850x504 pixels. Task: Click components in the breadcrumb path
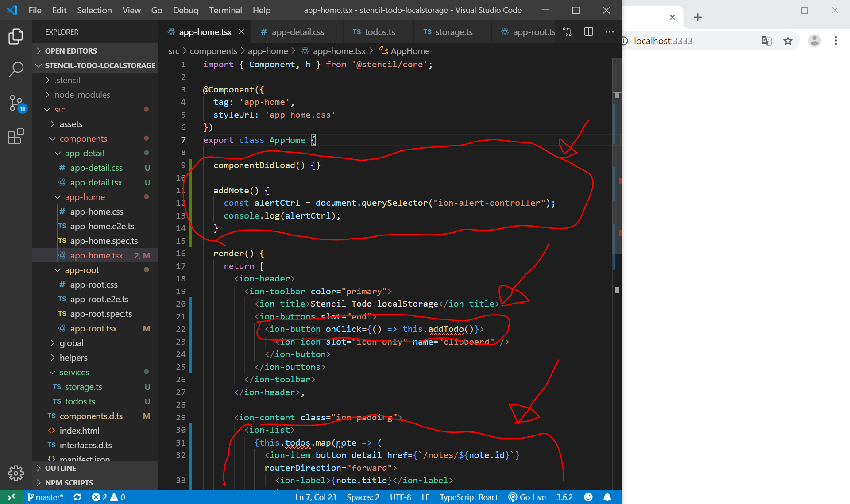pos(213,51)
